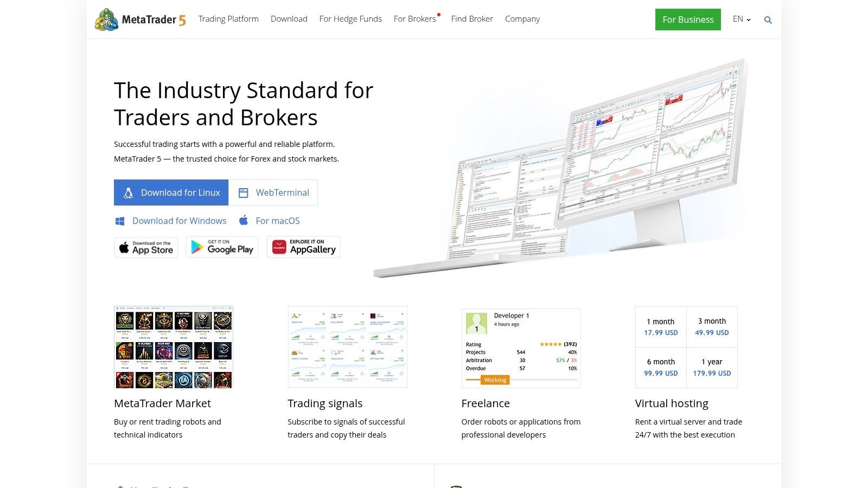
Task: Open the Huawei AppGallery badge
Action: click(x=303, y=247)
